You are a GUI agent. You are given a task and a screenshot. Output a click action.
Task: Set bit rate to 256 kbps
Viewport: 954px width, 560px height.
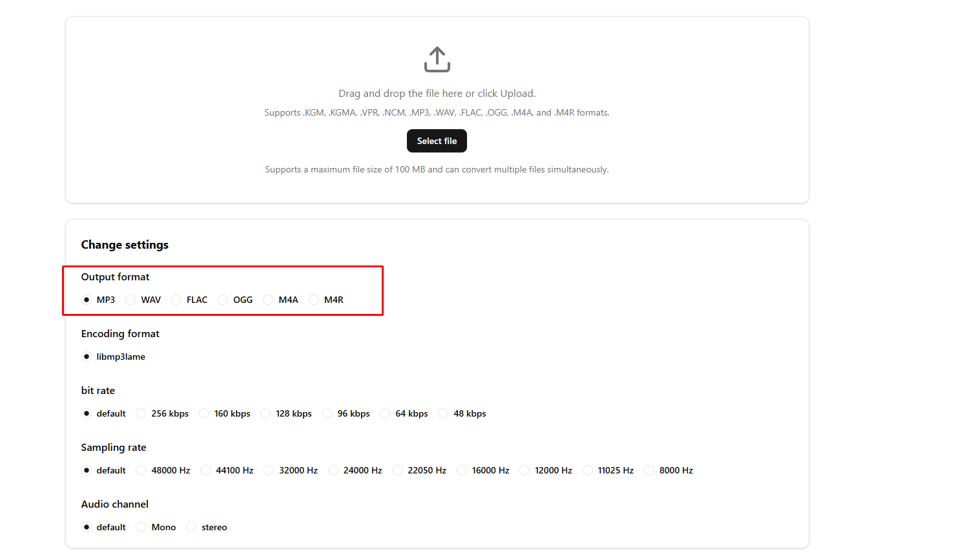pos(141,413)
